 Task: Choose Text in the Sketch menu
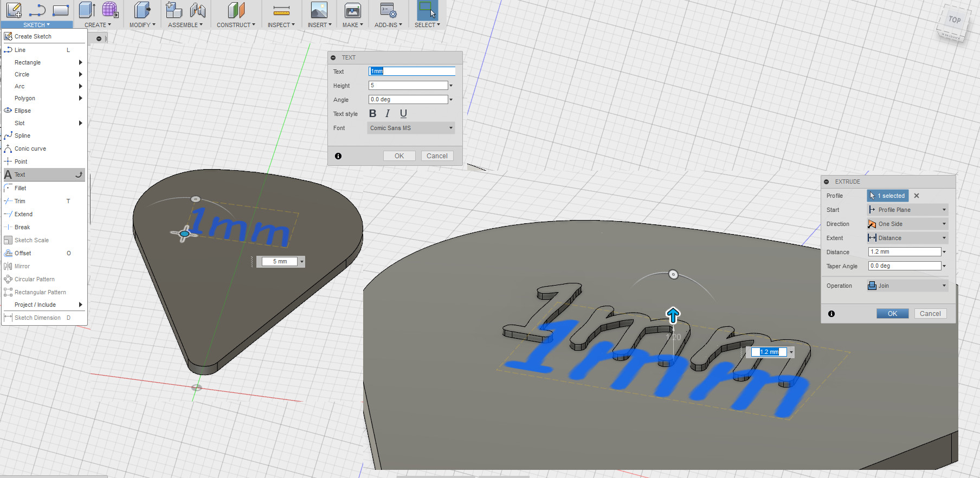(44, 175)
